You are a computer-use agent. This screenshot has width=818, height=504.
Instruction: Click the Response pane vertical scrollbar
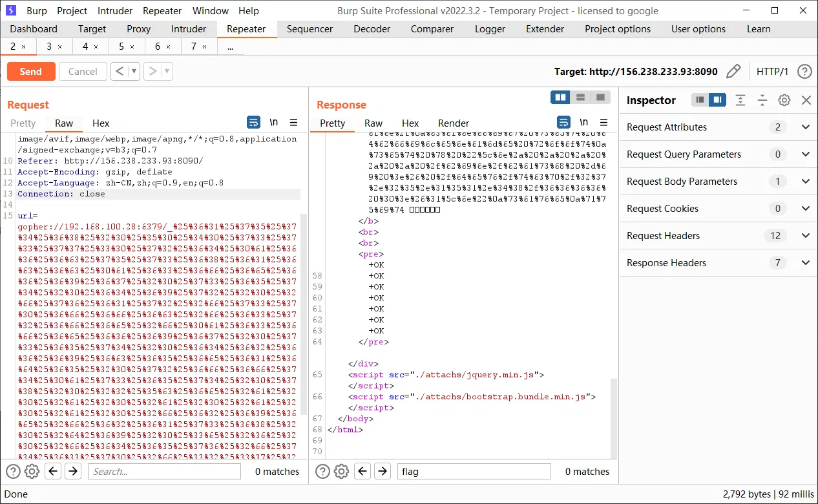coord(613,417)
